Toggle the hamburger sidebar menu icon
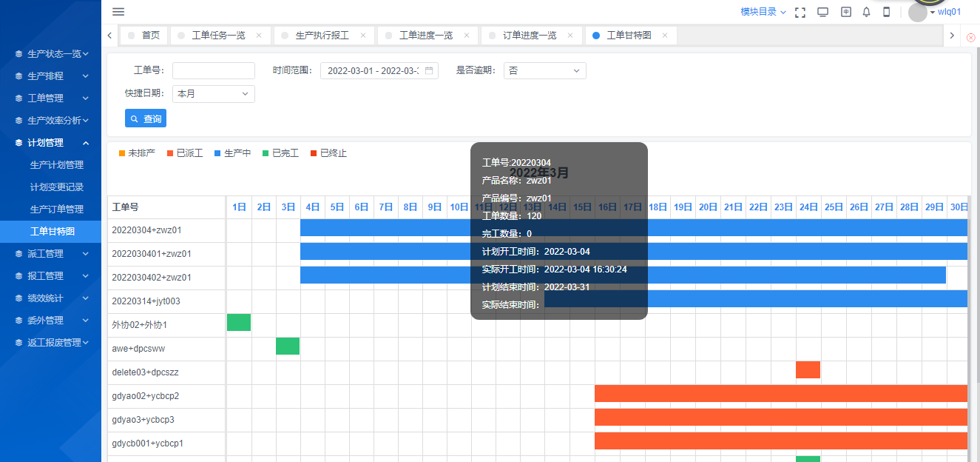 [118, 12]
